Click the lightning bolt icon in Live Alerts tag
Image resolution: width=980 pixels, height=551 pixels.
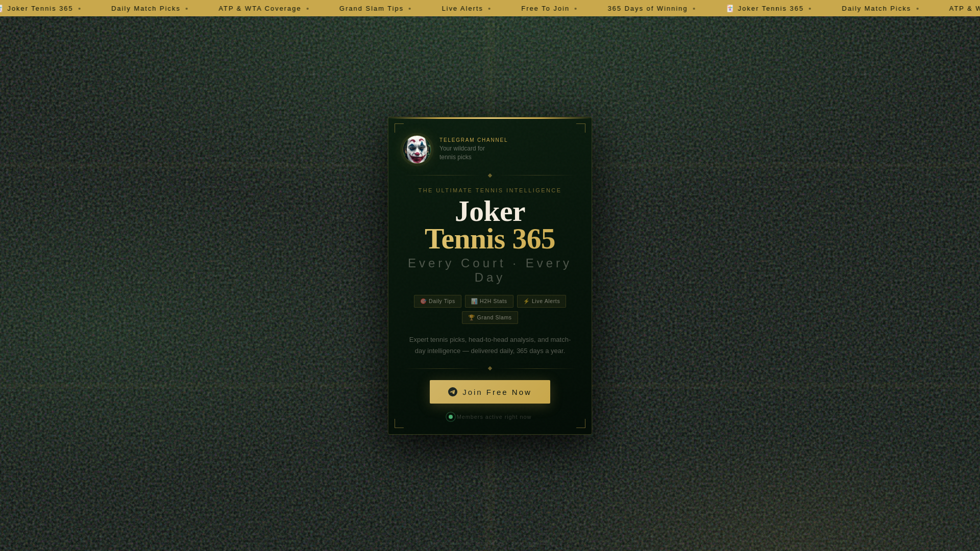point(526,302)
